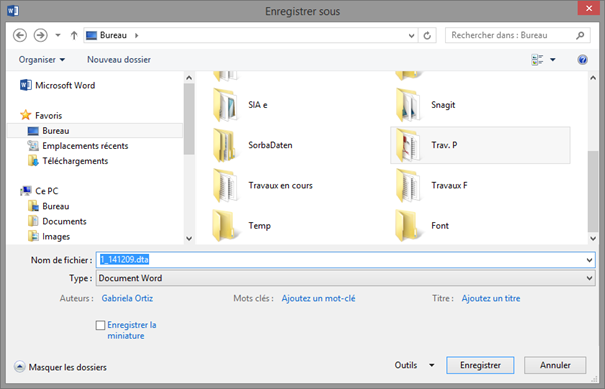This screenshot has height=389, width=605.
Task: Open recent locations dropdown arrow
Action: [x=58, y=36]
